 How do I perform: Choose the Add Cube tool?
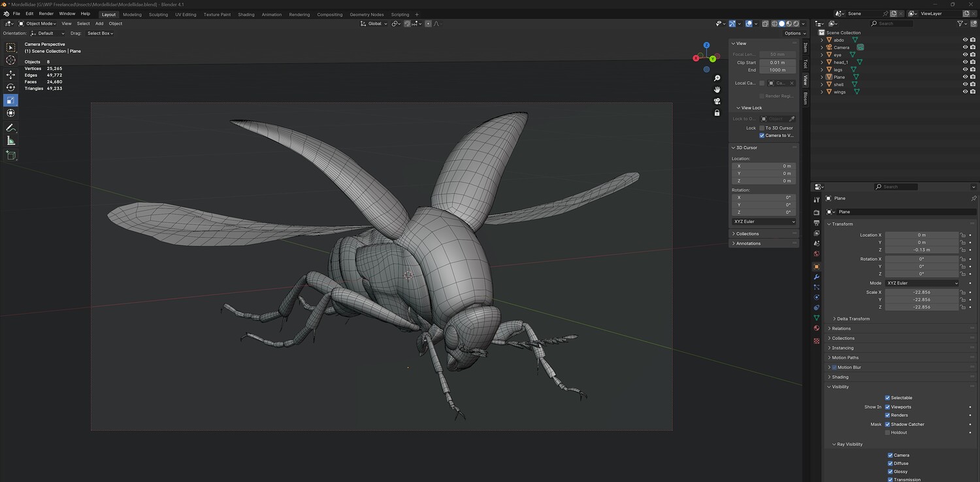coord(10,155)
